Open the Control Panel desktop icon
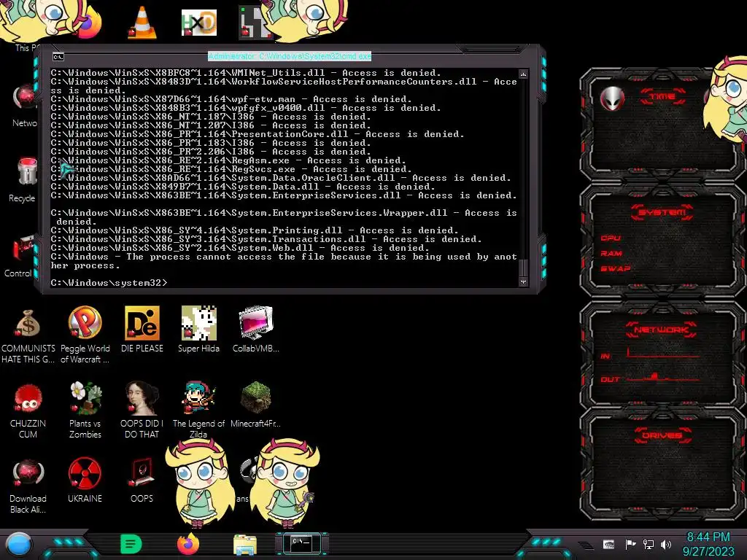 pos(20,256)
